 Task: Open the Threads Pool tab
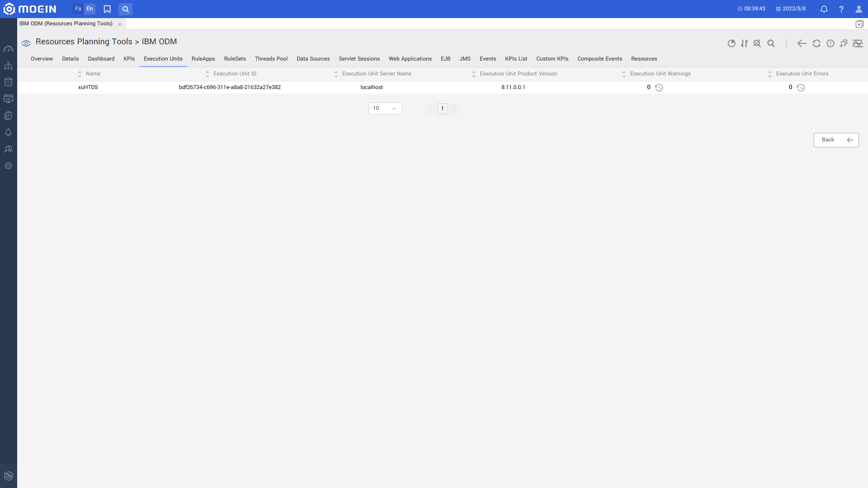tap(271, 59)
